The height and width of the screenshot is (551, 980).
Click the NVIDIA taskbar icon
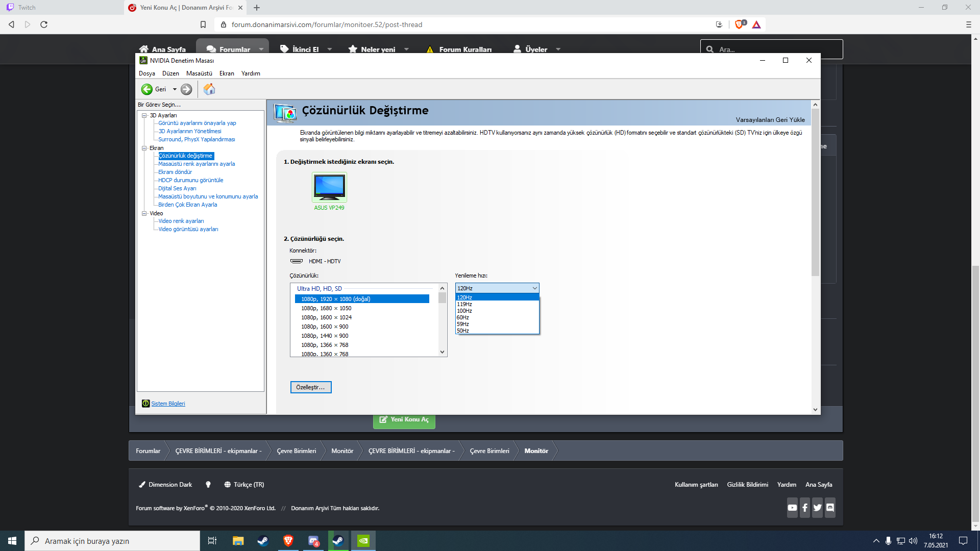pyautogui.click(x=363, y=541)
